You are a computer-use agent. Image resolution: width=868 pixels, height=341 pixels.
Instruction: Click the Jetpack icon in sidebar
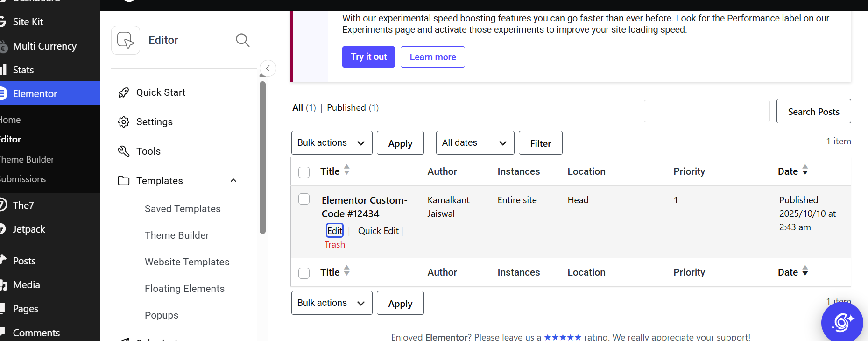click(x=3, y=229)
